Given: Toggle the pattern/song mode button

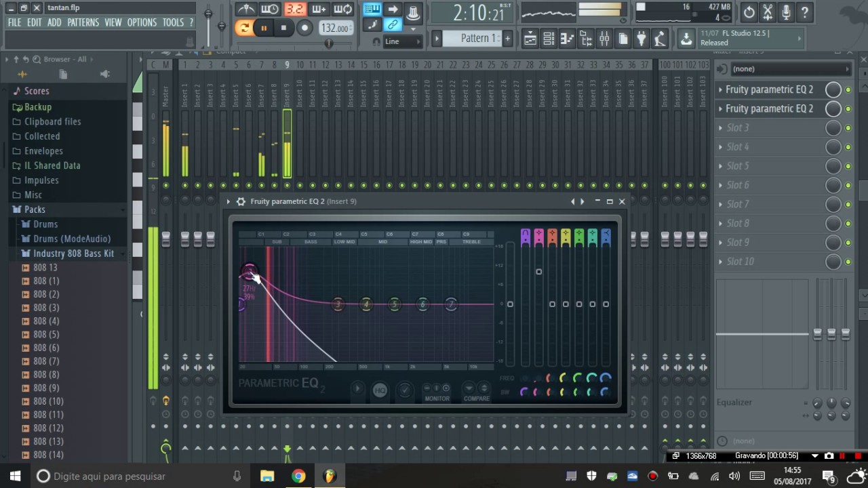Looking at the screenshot, I should [x=244, y=28].
